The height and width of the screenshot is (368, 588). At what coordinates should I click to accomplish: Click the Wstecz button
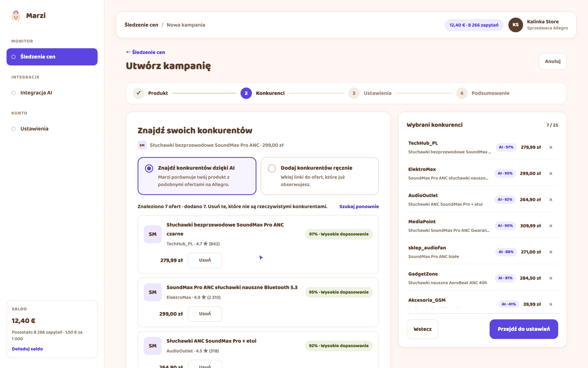click(423, 329)
